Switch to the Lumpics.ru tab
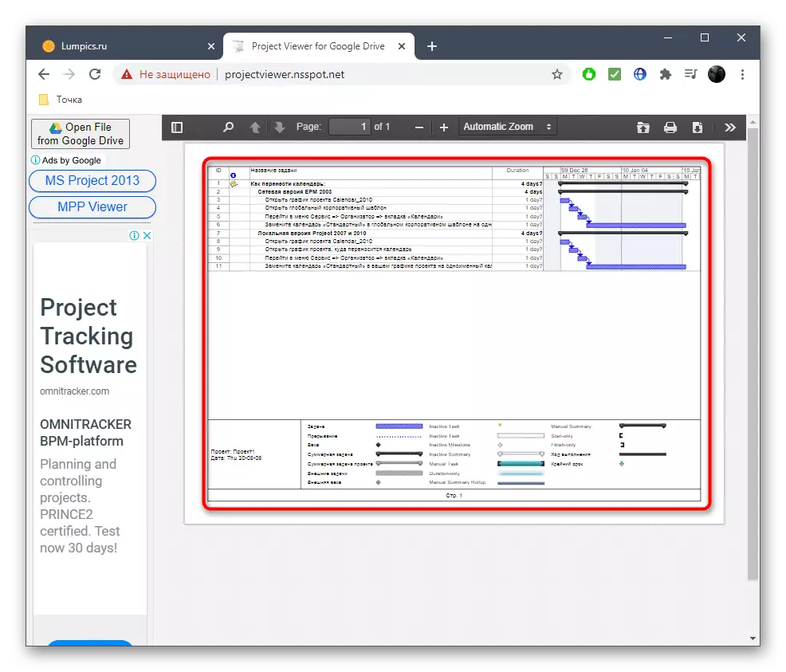This screenshot has height=672, width=786. (x=124, y=46)
